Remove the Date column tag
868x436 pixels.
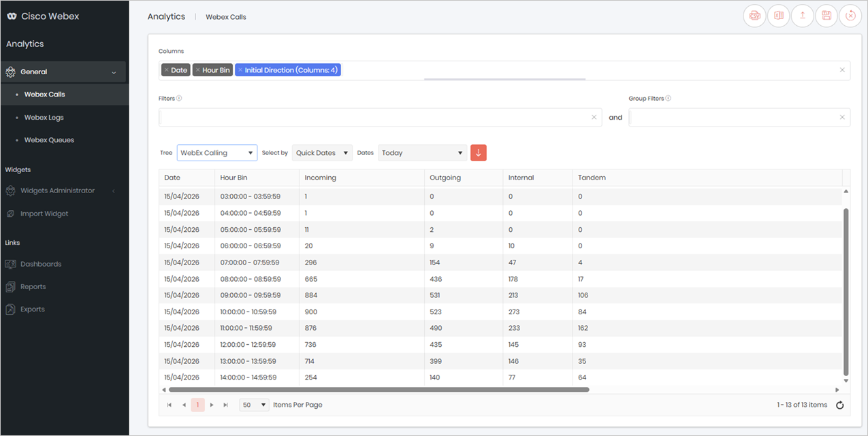click(x=167, y=70)
